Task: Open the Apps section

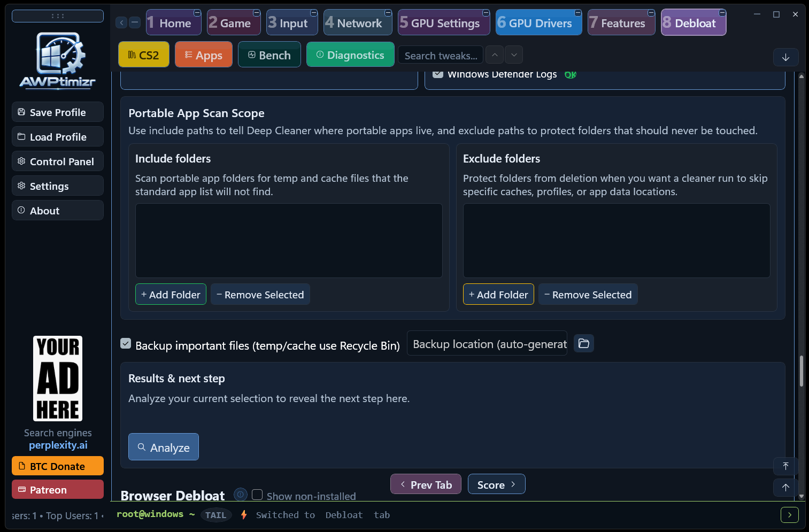Action: (x=204, y=55)
